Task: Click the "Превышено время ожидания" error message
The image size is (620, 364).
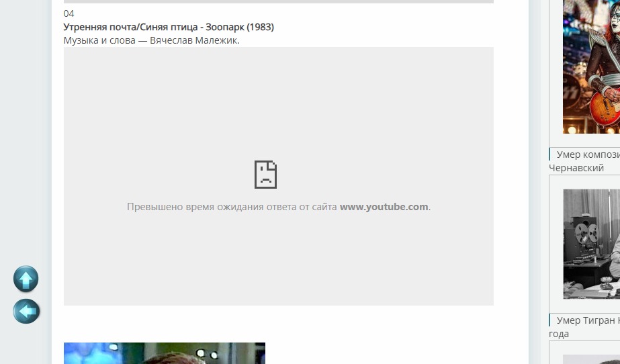Action: (232, 207)
